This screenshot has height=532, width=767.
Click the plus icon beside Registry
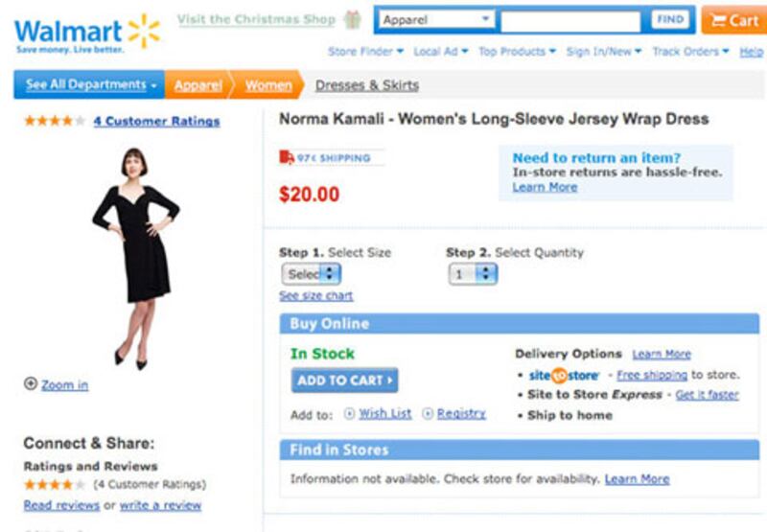point(428,414)
